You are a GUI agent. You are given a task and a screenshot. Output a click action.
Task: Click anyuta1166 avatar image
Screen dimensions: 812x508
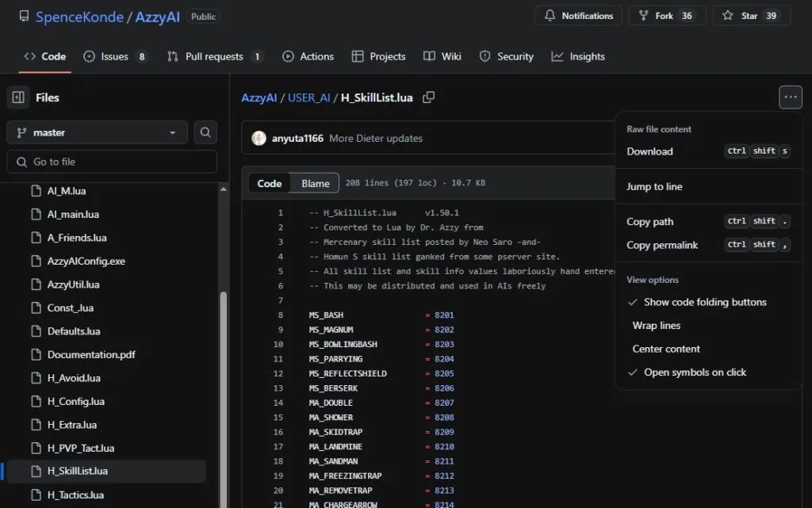click(259, 138)
